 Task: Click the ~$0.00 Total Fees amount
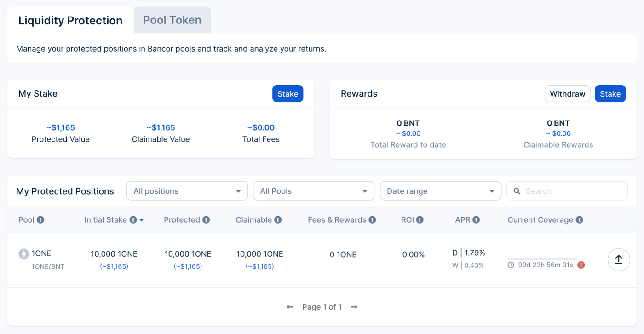[261, 127]
